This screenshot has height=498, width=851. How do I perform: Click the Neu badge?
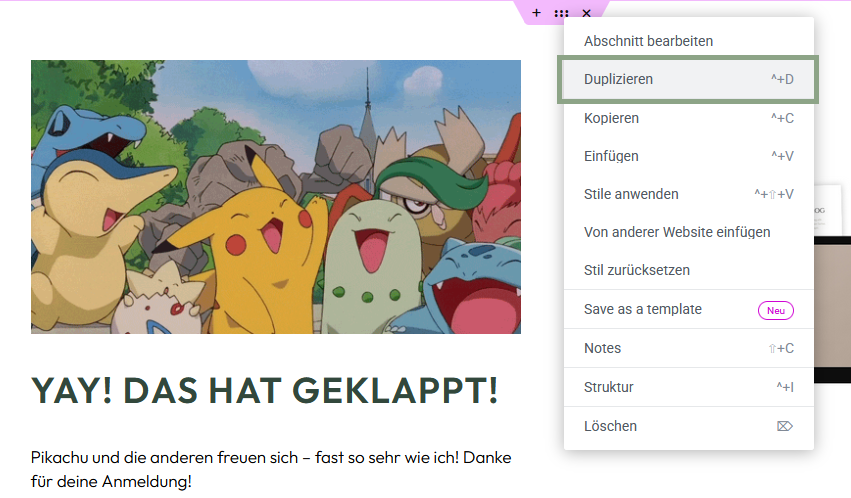pyautogui.click(x=776, y=310)
